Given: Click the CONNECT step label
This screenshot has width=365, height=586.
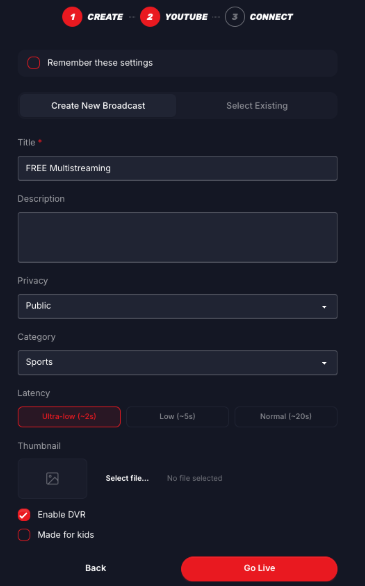Looking at the screenshot, I should click(271, 17).
